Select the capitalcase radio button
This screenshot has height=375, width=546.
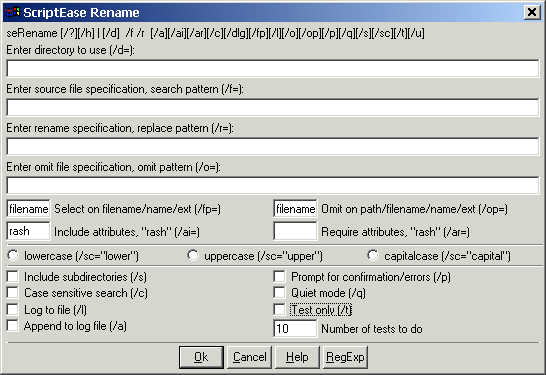click(x=373, y=255)
